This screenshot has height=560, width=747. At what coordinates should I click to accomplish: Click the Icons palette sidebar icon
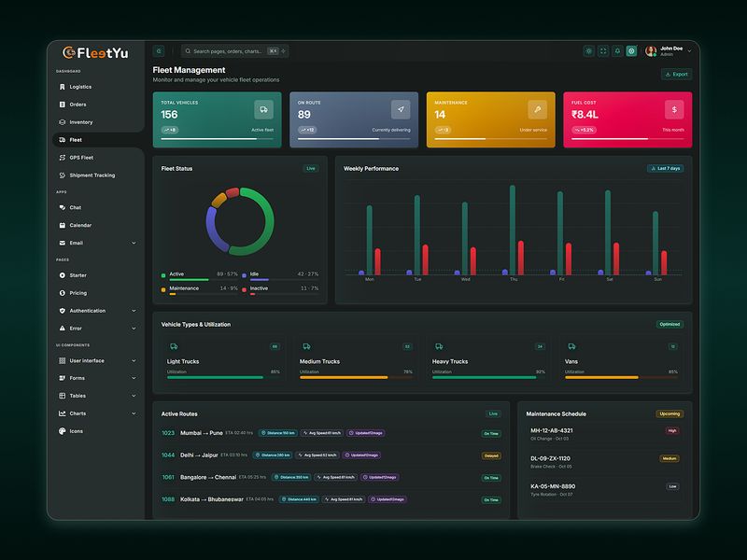(62, 431)
